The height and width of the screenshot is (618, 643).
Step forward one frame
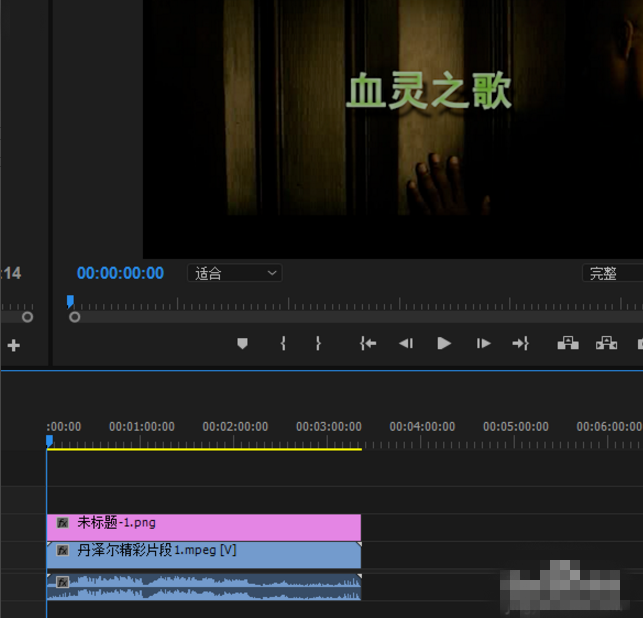point(483,343)
